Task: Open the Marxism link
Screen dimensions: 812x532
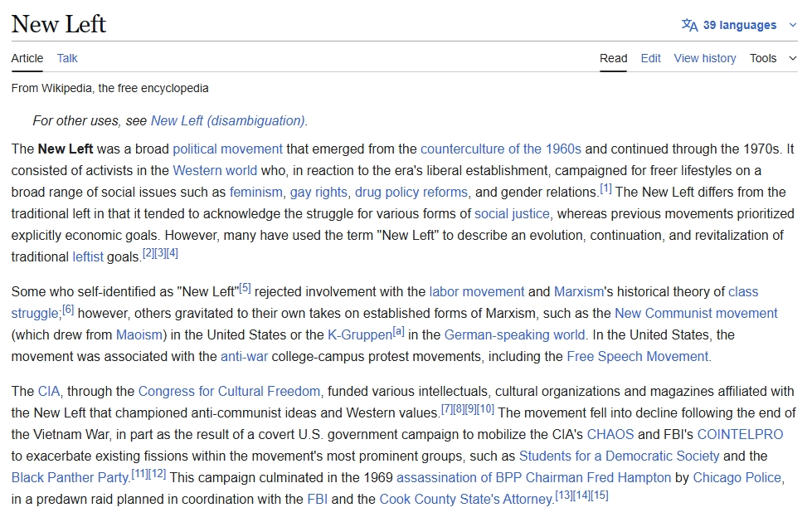Action: point(579,291)
